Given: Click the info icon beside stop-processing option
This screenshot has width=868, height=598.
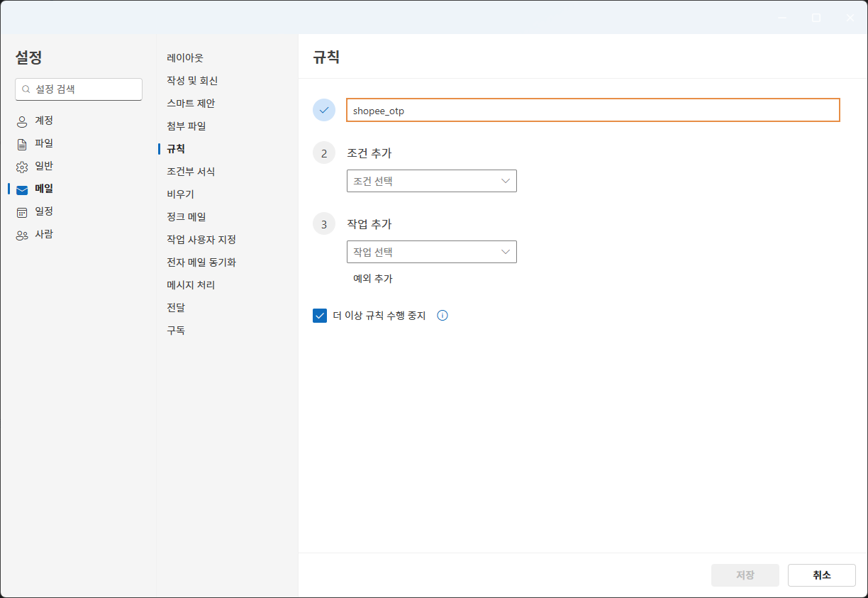Looking at the screenshot, I should tap(443, 316).
